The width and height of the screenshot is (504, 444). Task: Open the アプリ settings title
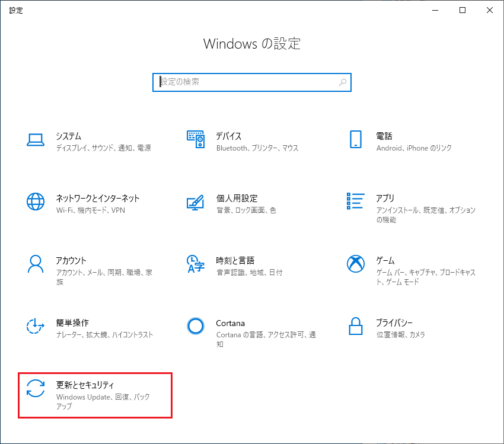385,198
